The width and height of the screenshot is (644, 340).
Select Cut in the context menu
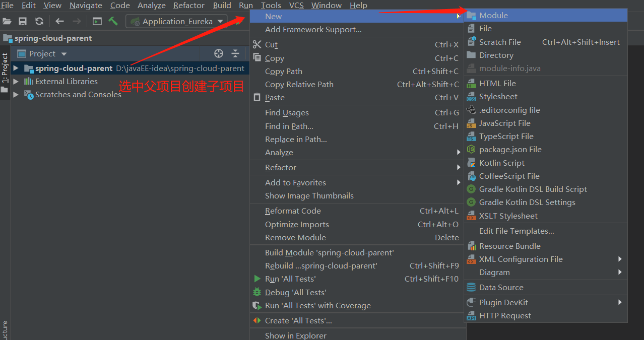click(357, 45)
